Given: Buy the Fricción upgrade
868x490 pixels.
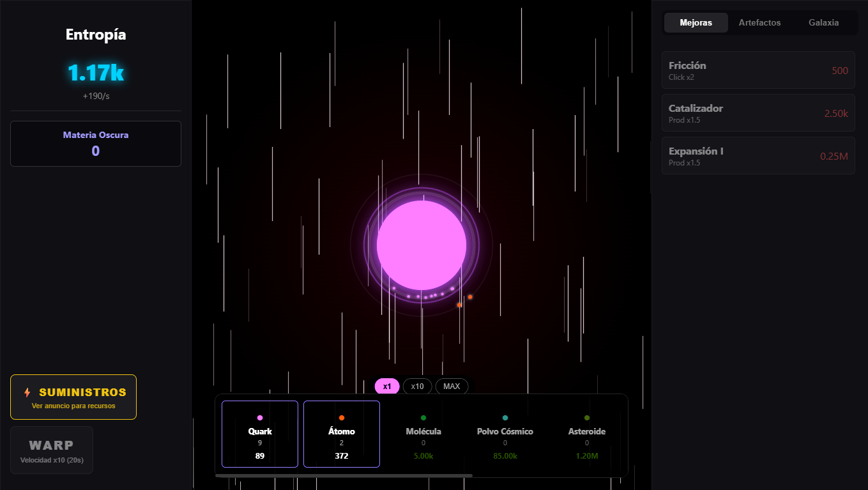Looking at the screenshot, I should click(758, 70).
